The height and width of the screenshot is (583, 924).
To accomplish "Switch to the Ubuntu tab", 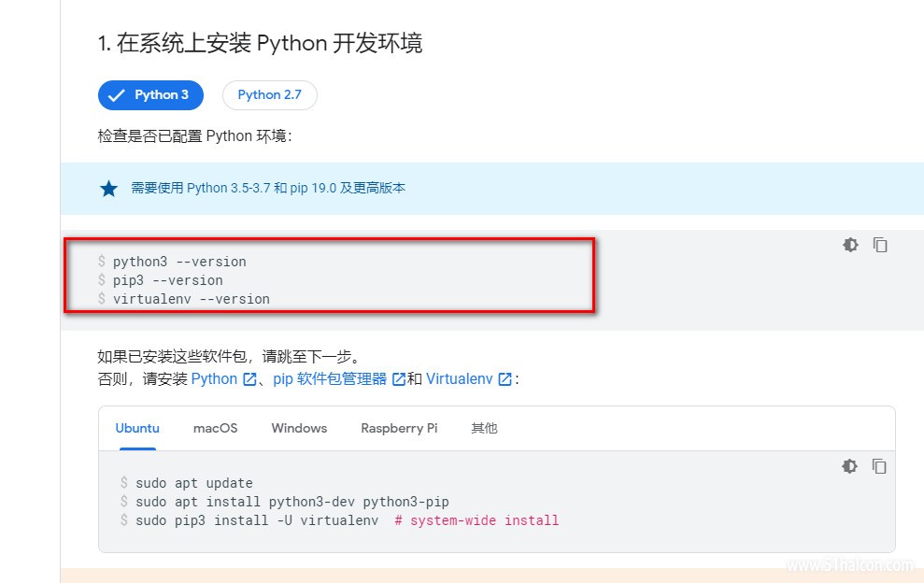I will pyautogui.click(x=137, y=429).
